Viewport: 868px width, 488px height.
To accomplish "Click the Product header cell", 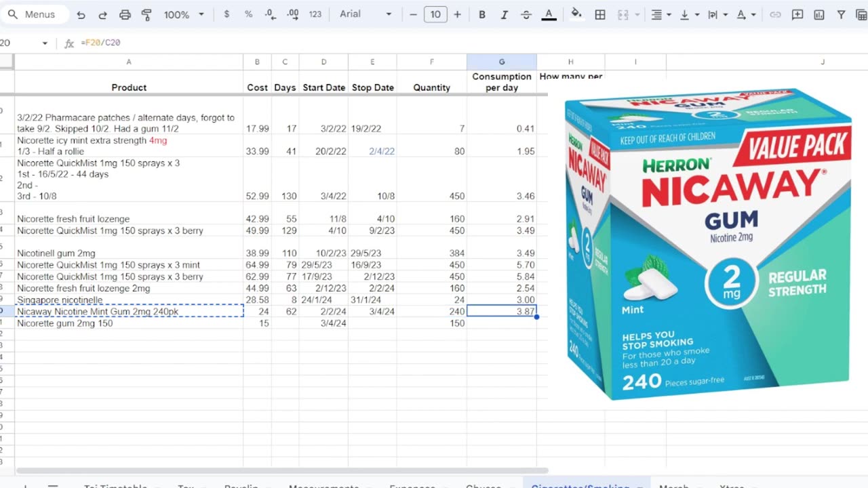I will pos(129,82).
